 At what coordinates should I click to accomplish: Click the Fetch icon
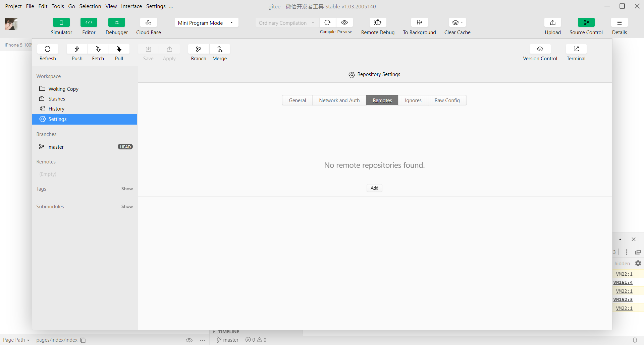(x=98, y=49)
